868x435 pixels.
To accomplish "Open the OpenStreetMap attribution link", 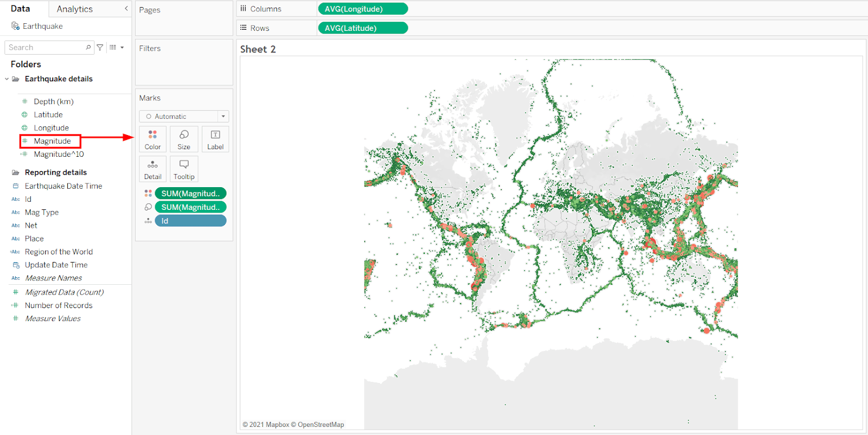I will pyautogui.click(x=321, y=425).
